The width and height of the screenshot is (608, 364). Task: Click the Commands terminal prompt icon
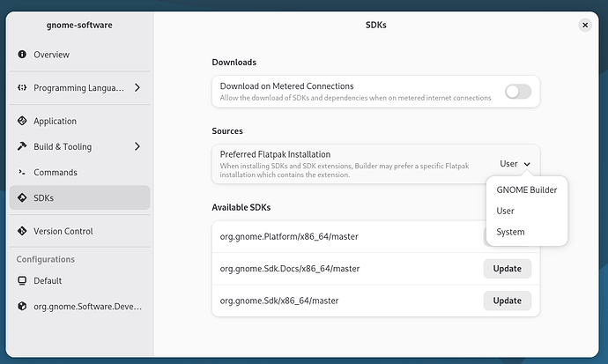pos(22,172)
